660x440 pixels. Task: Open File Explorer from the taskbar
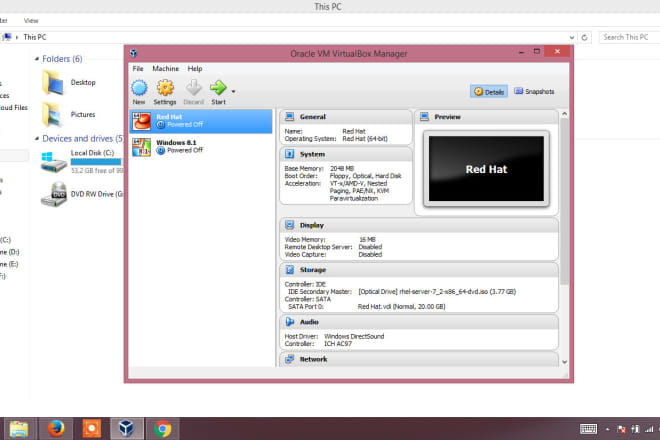pos(19,429)
